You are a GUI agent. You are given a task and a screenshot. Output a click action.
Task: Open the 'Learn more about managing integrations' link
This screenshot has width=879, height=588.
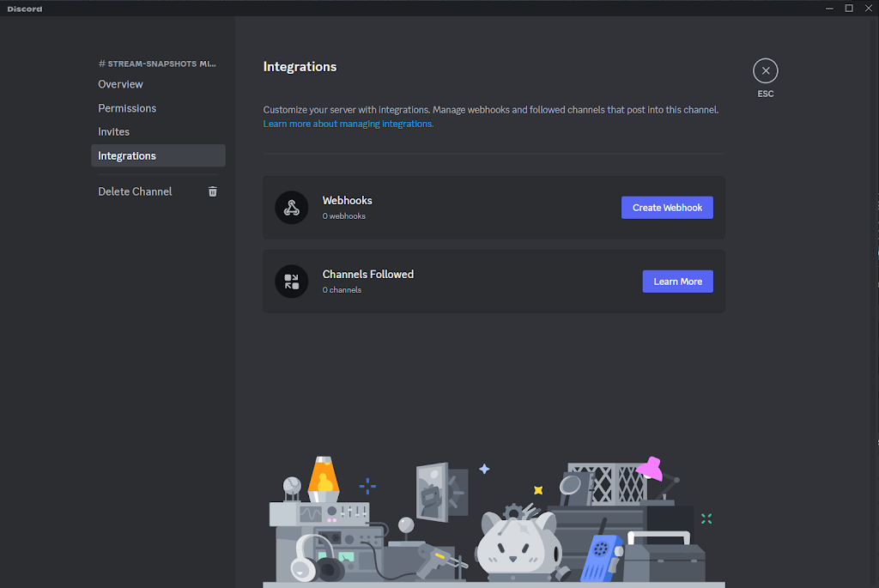349,124
